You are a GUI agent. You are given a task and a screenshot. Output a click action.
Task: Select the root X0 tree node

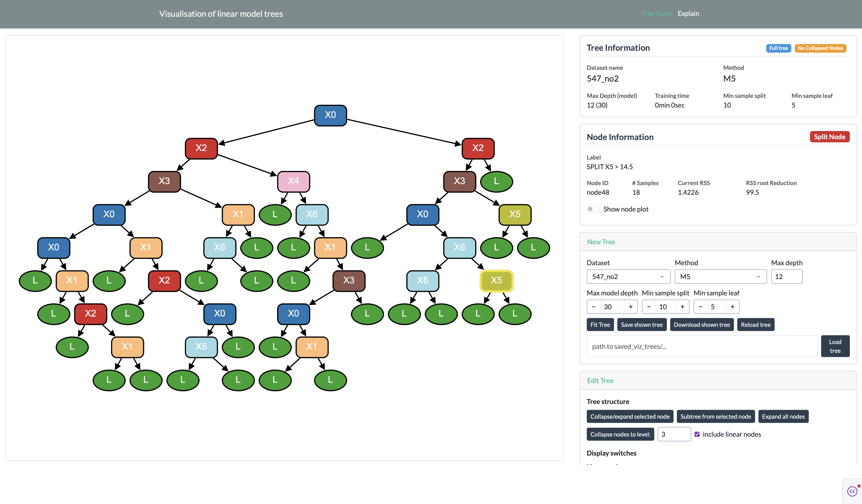point(330,115)
